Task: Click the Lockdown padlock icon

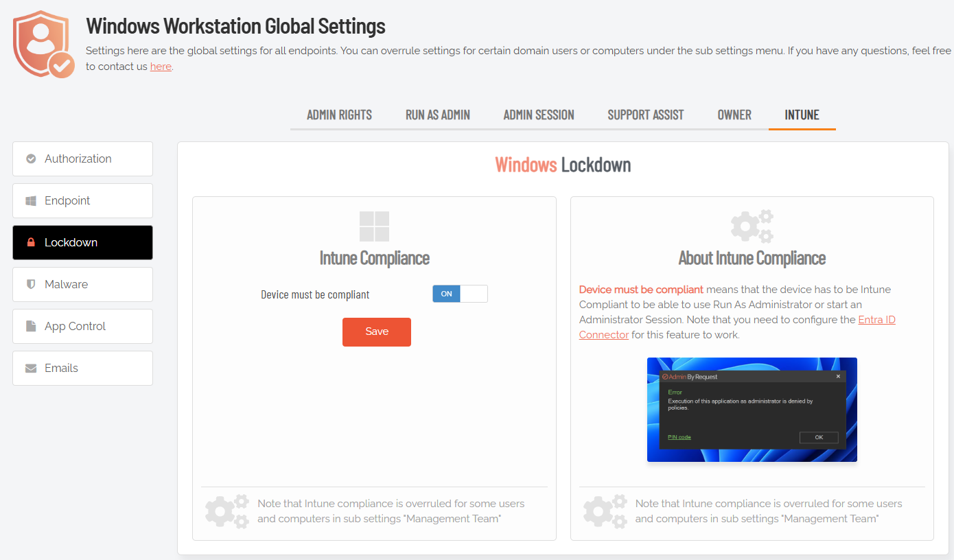Action: tap(31, 243)
